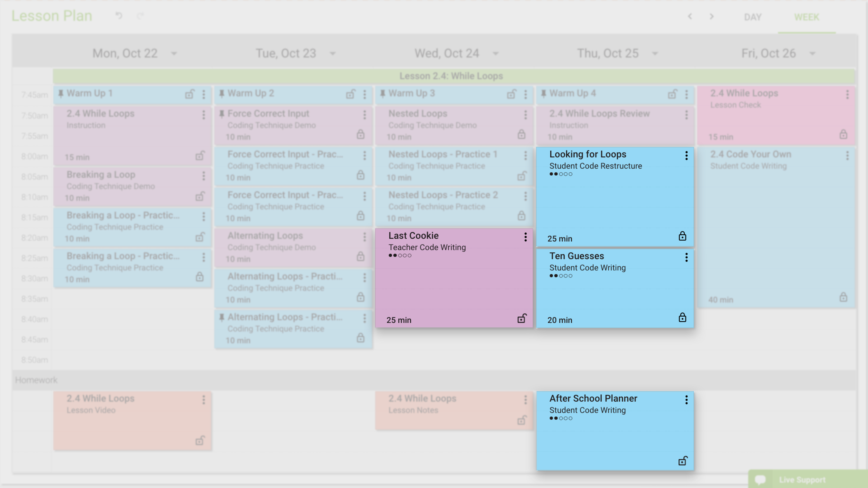This screenshot has width=868, height=488.
Task: Click the three-dot menu on Last Cookie
Action: point(525,237)
